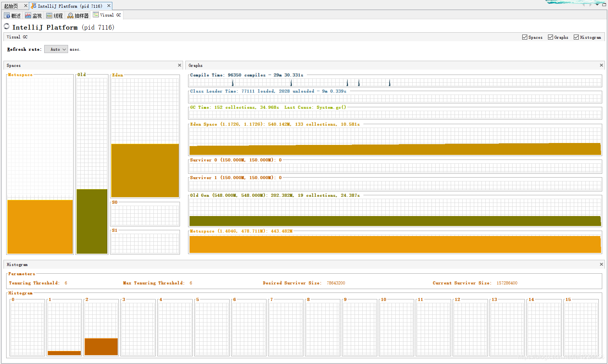Click the S1 survivor space box
This screenshot has width=608, height=364.
(x=145, y=243)
